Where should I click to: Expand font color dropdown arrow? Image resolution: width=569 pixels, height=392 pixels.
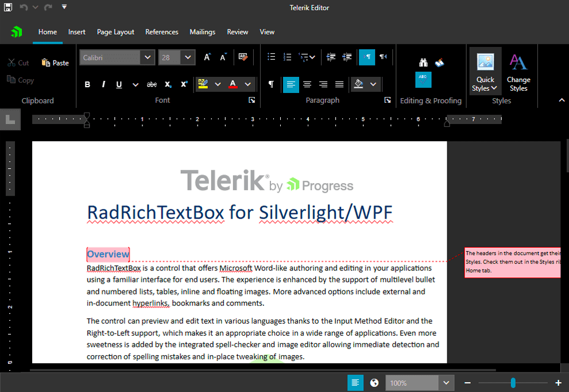(247, 84)
